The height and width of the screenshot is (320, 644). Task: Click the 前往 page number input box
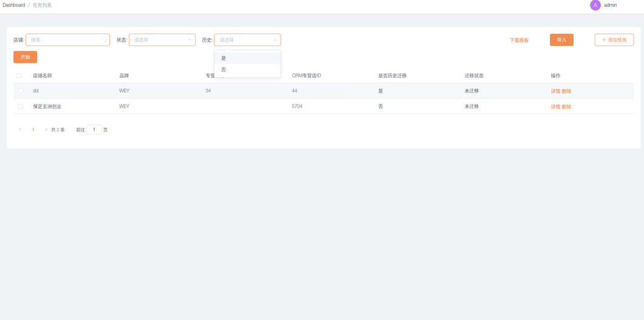pyautogui.click(x=94, y=130)
